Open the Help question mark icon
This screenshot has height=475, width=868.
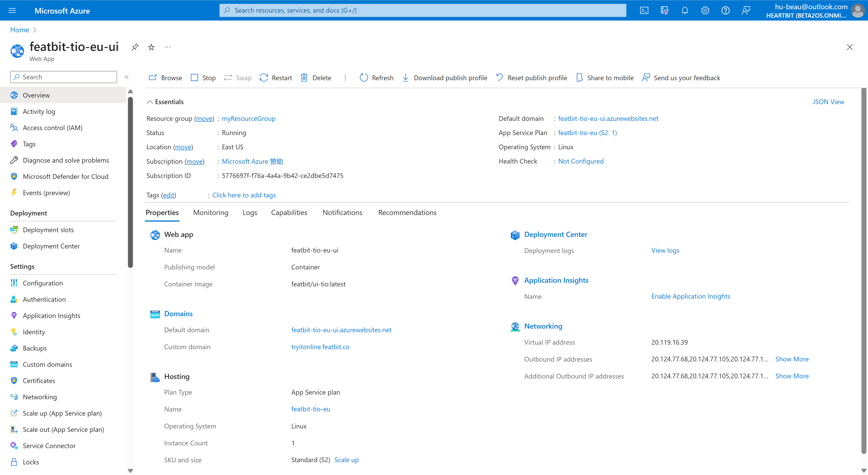point(725,10)
